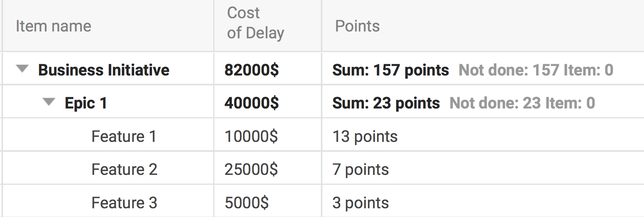Collapse the Epic 1 row
This screenshot has width=644, height=217.
[49, 102]
